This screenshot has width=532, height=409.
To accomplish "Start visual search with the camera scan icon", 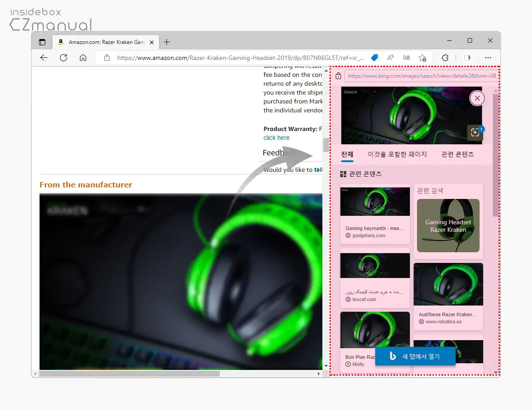I will click(x=475, y=132).
